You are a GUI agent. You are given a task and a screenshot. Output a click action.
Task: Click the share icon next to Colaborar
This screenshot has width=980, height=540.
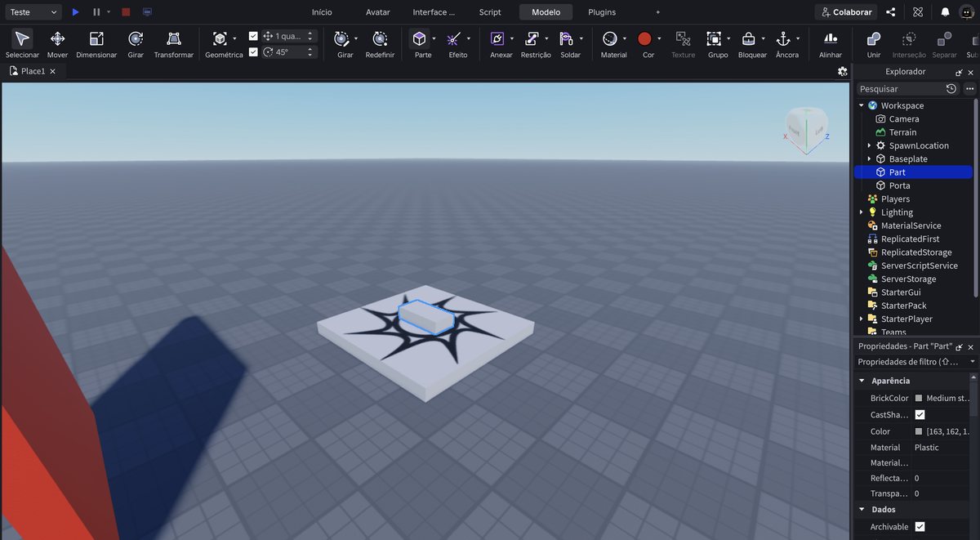point(891,12)
